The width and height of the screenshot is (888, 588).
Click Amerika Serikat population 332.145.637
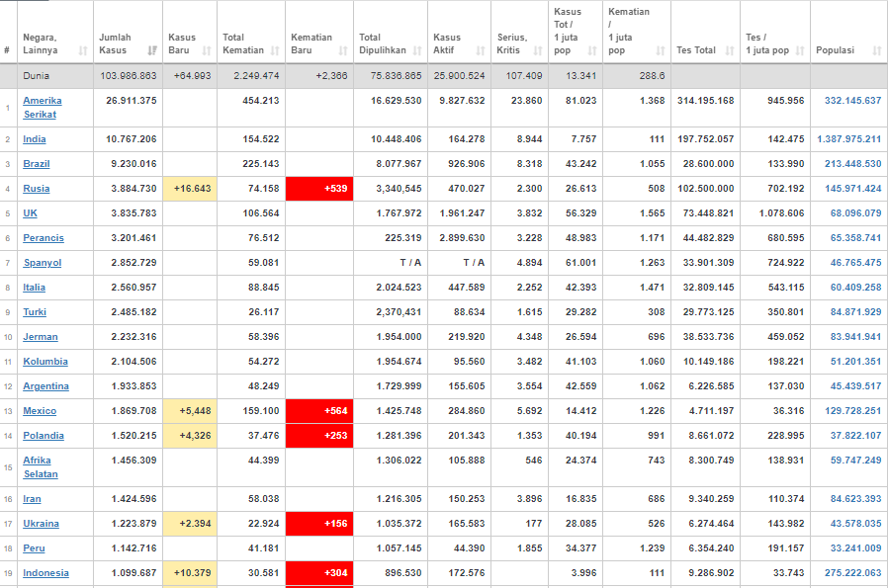852,101
